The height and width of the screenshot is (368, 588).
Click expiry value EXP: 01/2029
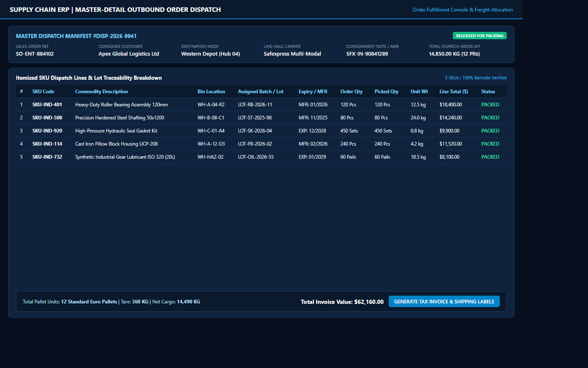pyautogui.click(x=312, y=157)
